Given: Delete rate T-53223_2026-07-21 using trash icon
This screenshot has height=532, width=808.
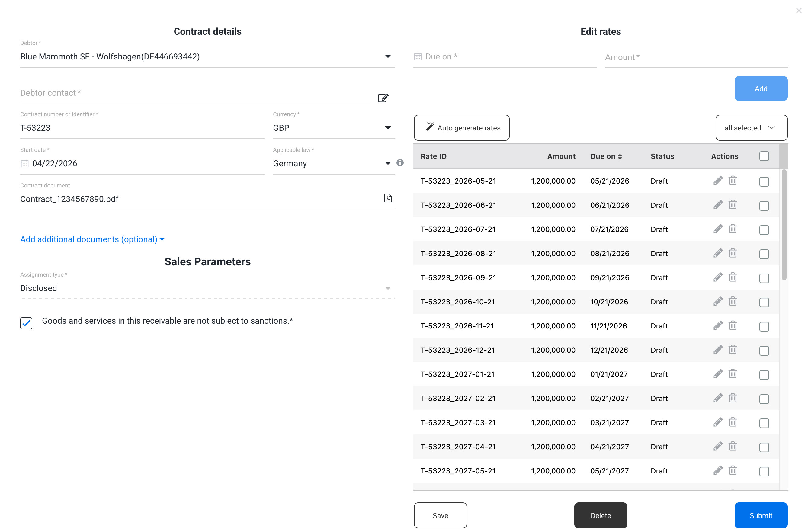Looking at the screenshot, I should point(733,229).
